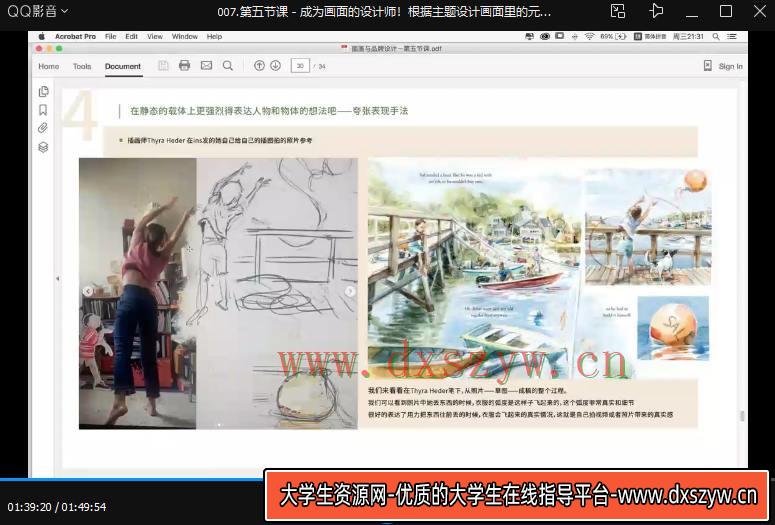
Task: Open the File menu in Acrobat
Action: 111,37
